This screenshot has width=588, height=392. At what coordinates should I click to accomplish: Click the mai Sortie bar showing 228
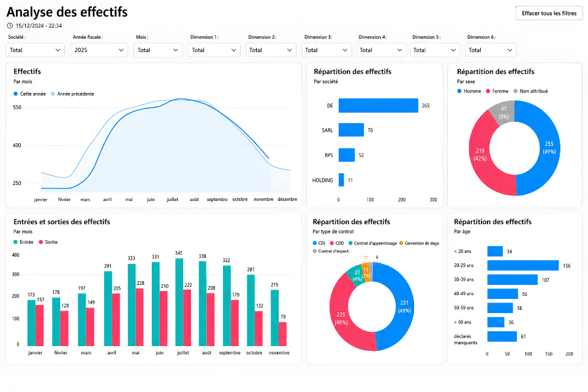click(140, 317)
